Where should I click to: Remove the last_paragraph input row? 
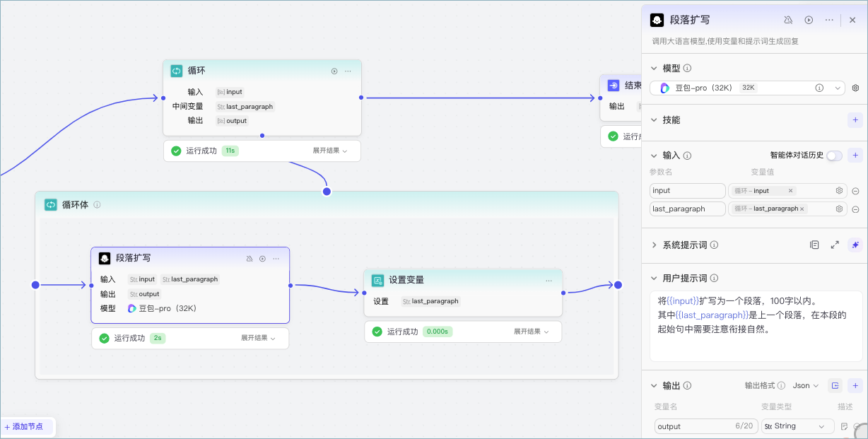tap(855, 209)
